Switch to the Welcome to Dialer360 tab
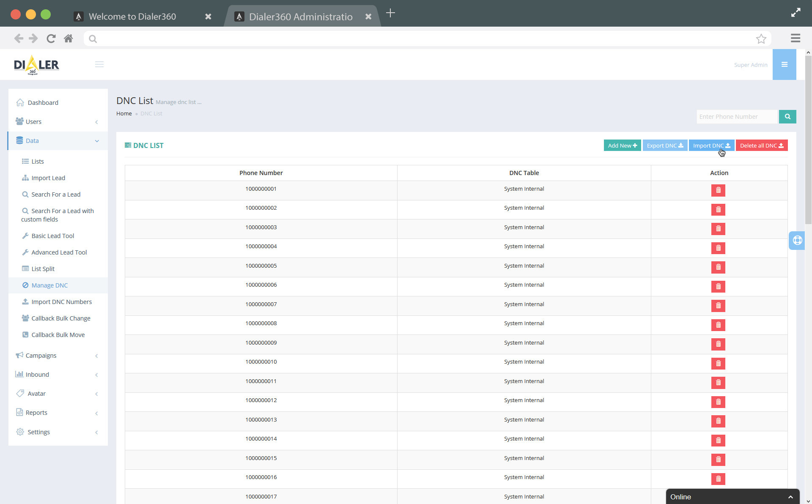812x504 pixels. (x=132, y=16)
